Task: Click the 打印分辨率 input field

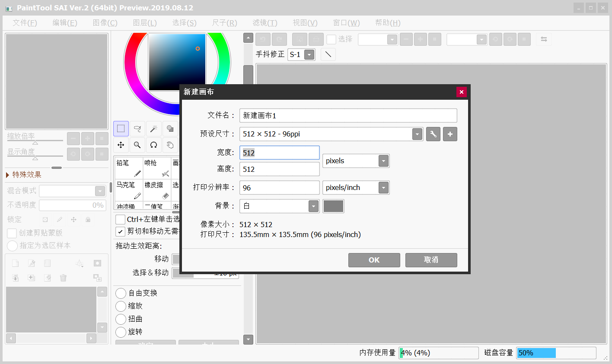Action: coord(280,188)
